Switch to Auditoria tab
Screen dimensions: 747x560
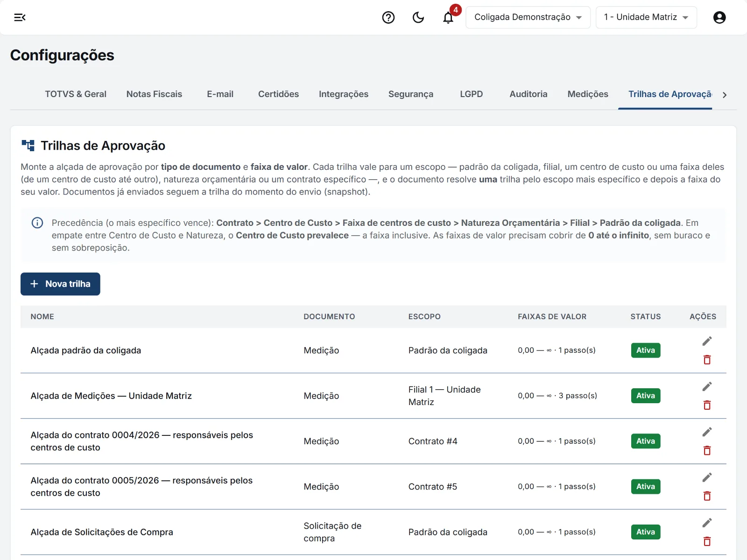pos(529,94)
